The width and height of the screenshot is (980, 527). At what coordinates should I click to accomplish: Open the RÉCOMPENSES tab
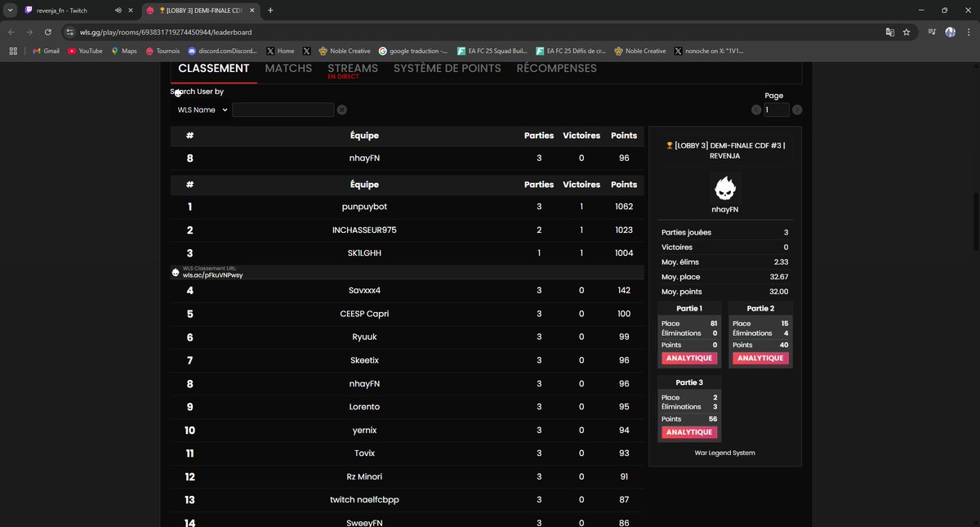click(557, 69)
